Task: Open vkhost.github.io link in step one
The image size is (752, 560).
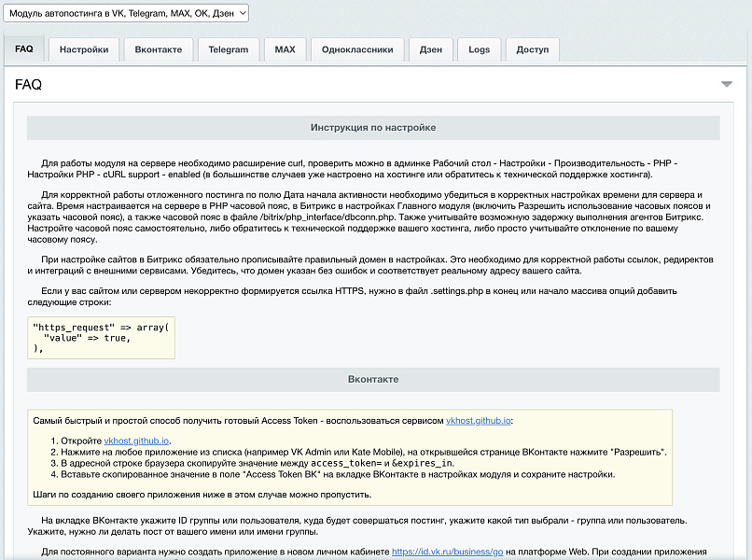Action: (136, 441)
